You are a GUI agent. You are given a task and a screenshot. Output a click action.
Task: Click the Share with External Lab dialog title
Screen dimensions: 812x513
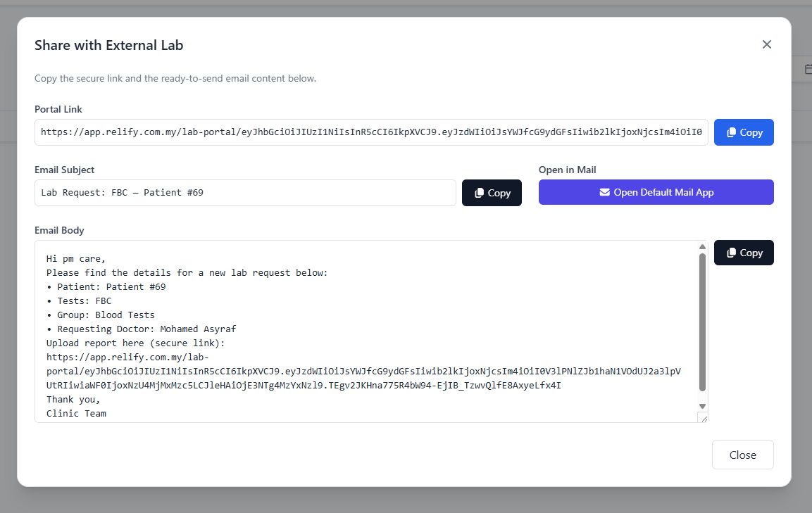click(108, 44)
